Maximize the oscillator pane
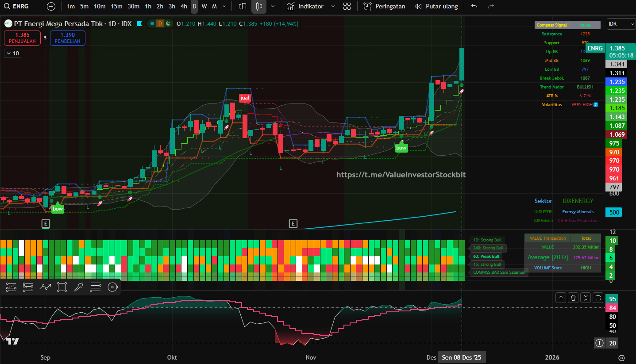Screen dimensions: 636x364 (598, 298)
